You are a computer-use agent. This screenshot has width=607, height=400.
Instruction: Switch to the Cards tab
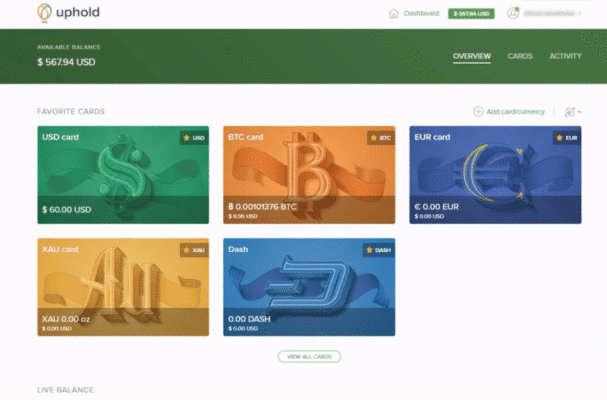[520, 56]
